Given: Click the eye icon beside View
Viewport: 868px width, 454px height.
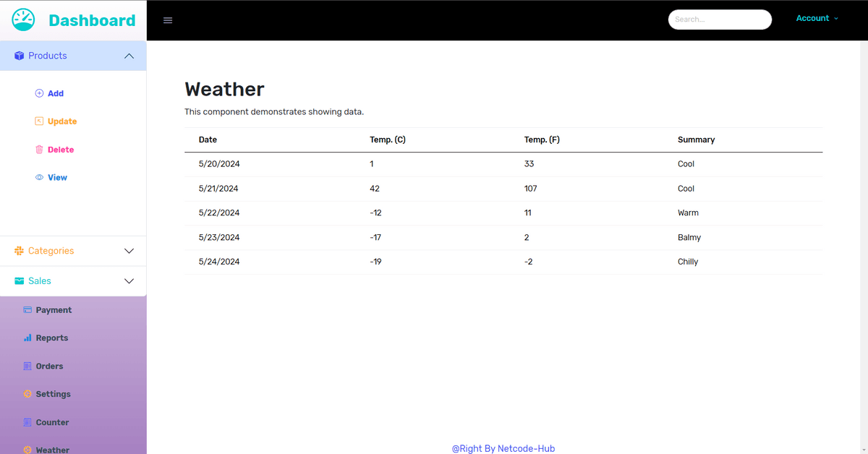Looking at the screenshot, I should (x=39, y=178).
